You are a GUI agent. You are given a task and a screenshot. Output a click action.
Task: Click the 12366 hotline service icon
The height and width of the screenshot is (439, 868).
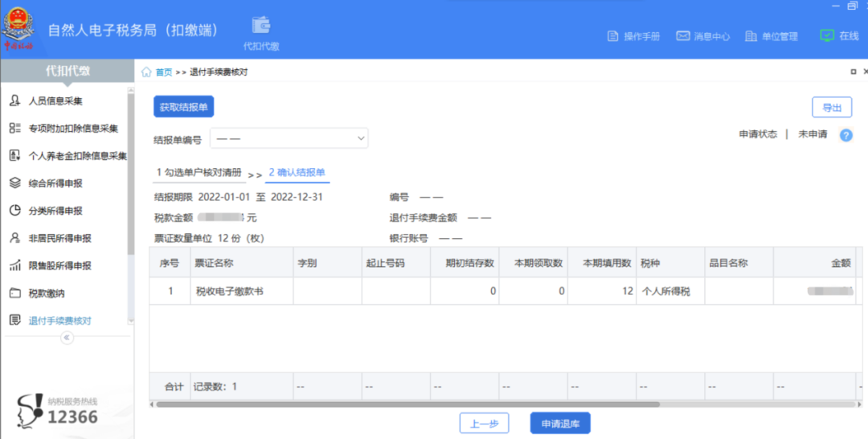(29, 411)
